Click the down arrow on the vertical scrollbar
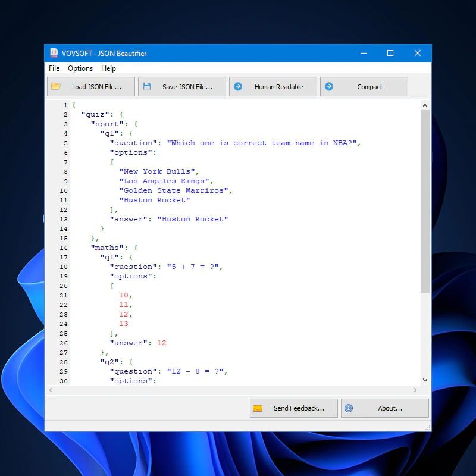476x476 pixels. tap(425, 380)
